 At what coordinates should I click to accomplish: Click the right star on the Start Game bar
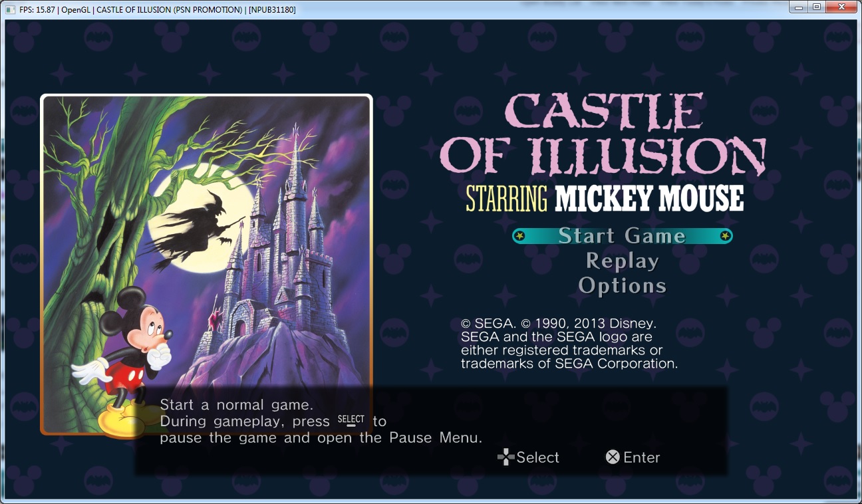click(x=726, y=236)
